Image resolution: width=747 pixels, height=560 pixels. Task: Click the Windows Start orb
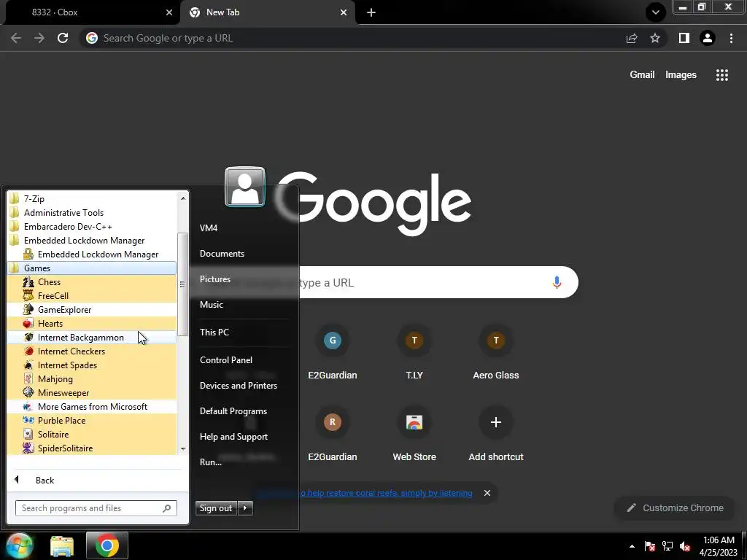pos(19,545)
